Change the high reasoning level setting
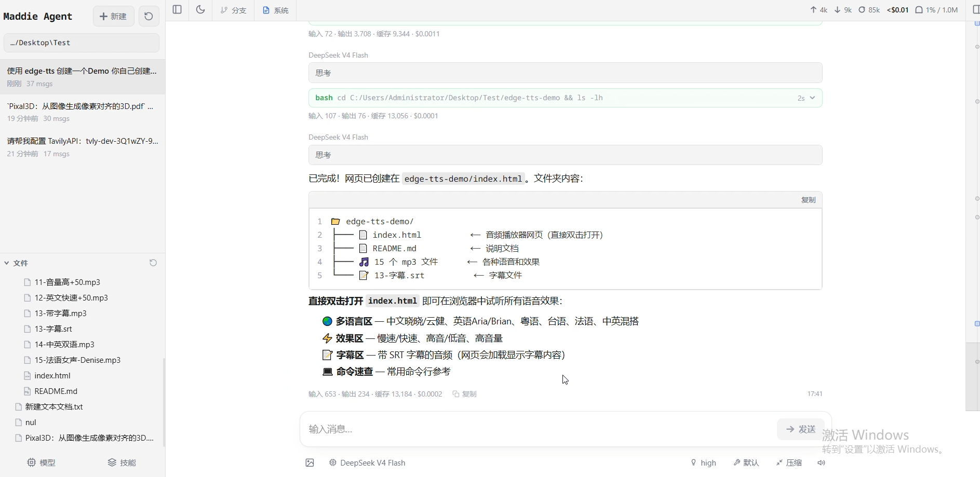Screen dimensions: 980x477 click(703, 462)
